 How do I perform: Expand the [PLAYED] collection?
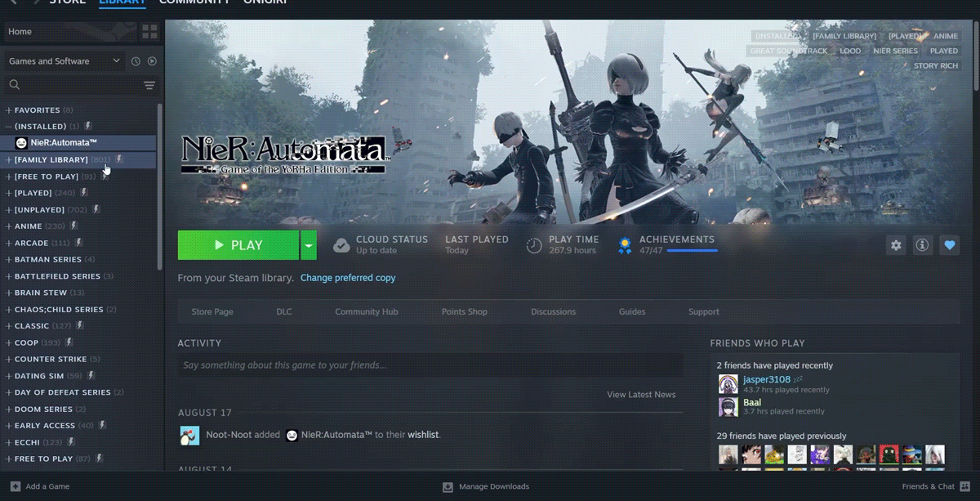point(8,193)
